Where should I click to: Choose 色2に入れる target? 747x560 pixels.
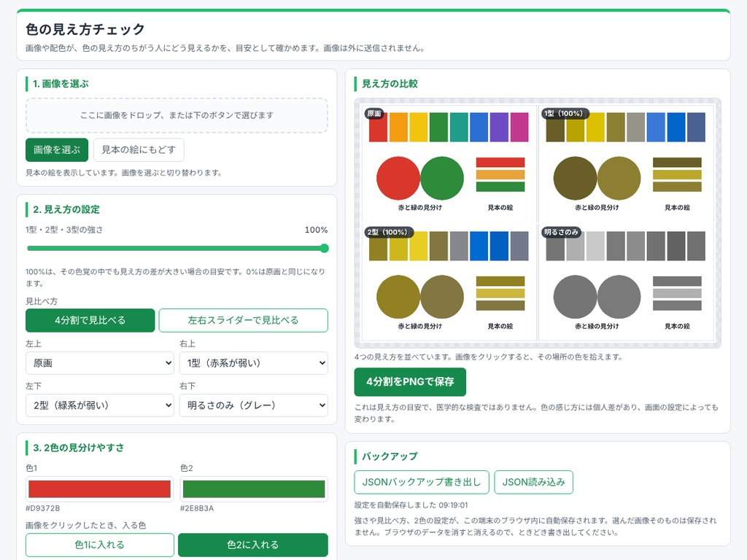point(253,545)
